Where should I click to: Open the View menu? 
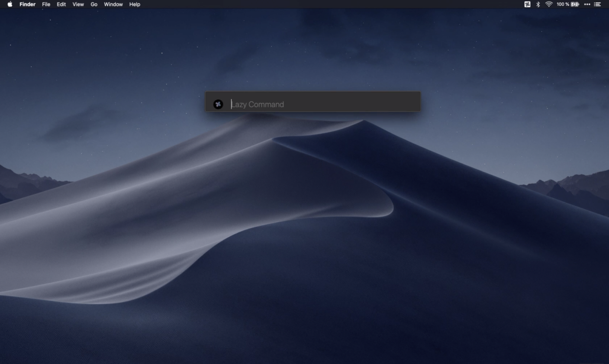click(78, 4)
